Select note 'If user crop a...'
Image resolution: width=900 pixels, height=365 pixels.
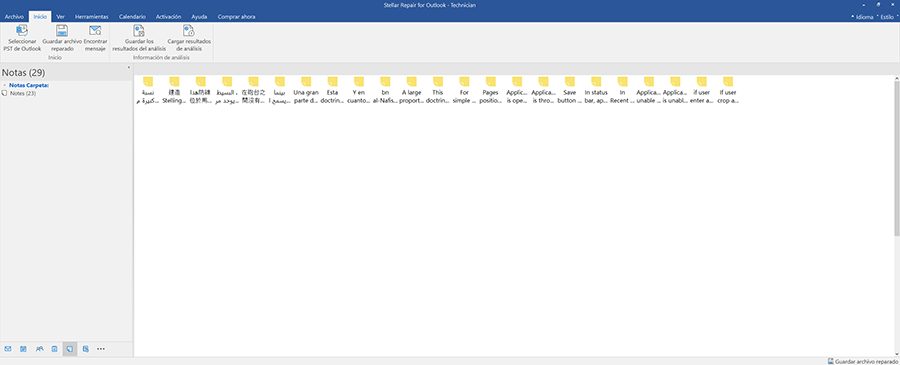728,90
